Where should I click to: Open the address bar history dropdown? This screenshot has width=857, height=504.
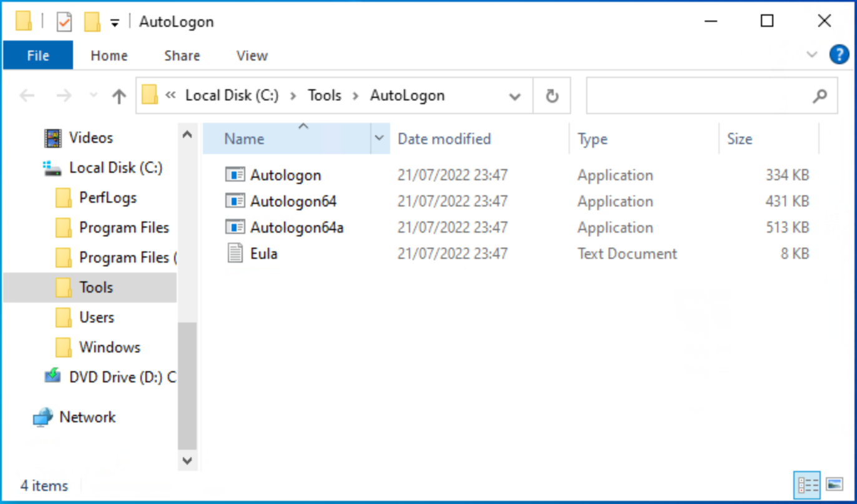[515, 97]
